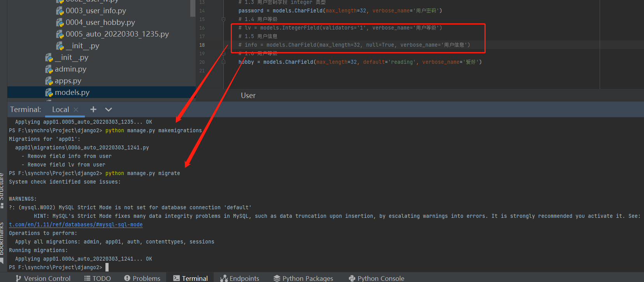The height and width of the screenshot is (282, 644).
Task: Click the Endpoints icon
Action: click(x=224, y=278)
